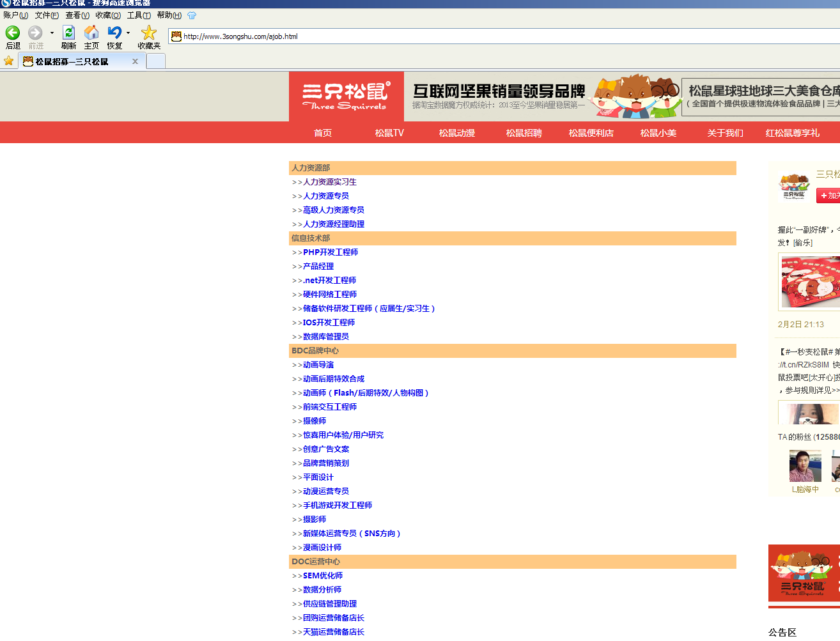Open 人力资源实习生 job posting
Image resolution: width=840 pixels, height=641 pixels.
tap(330, 182)
